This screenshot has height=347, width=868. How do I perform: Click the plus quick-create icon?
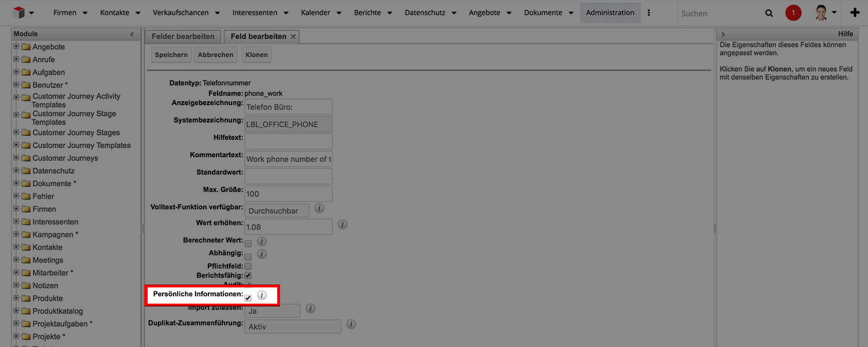click(x=855, y=13)
